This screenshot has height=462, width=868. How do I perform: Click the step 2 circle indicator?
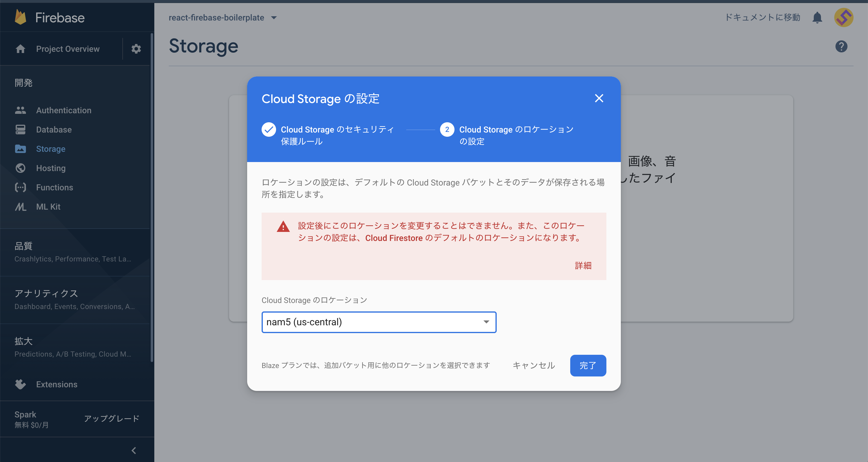(447, 130)
